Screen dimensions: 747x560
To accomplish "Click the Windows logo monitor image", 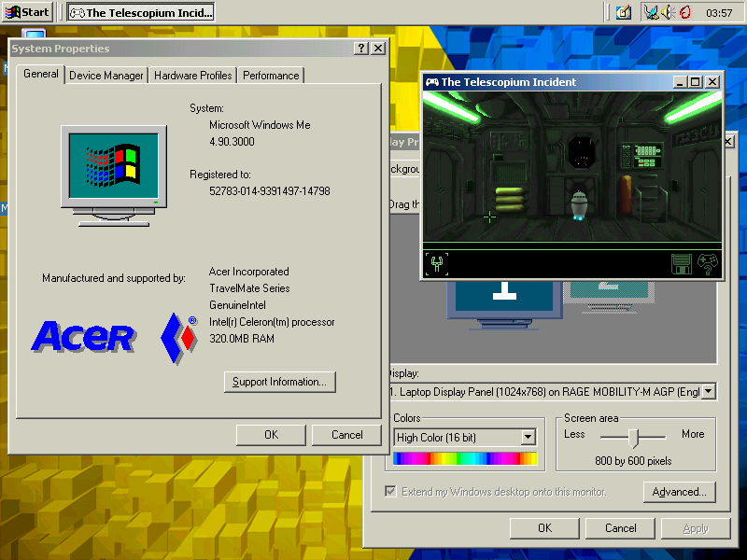I will [x=114, y=175].
